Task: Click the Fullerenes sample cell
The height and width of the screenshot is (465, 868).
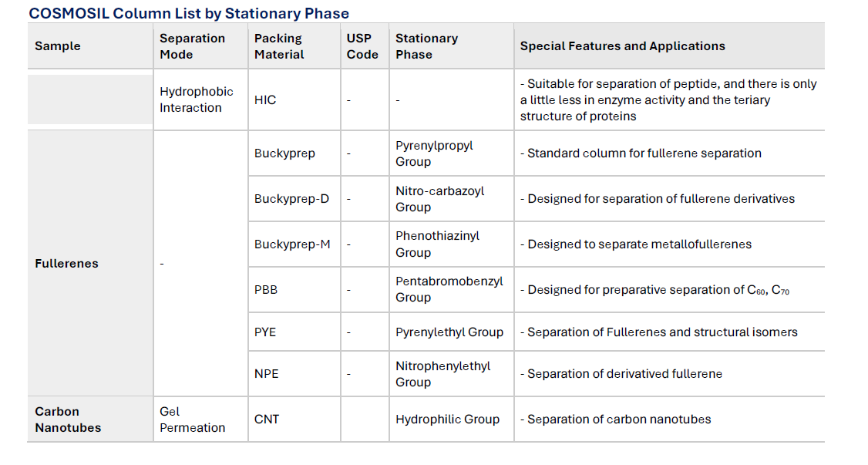Action: [67, 264]
